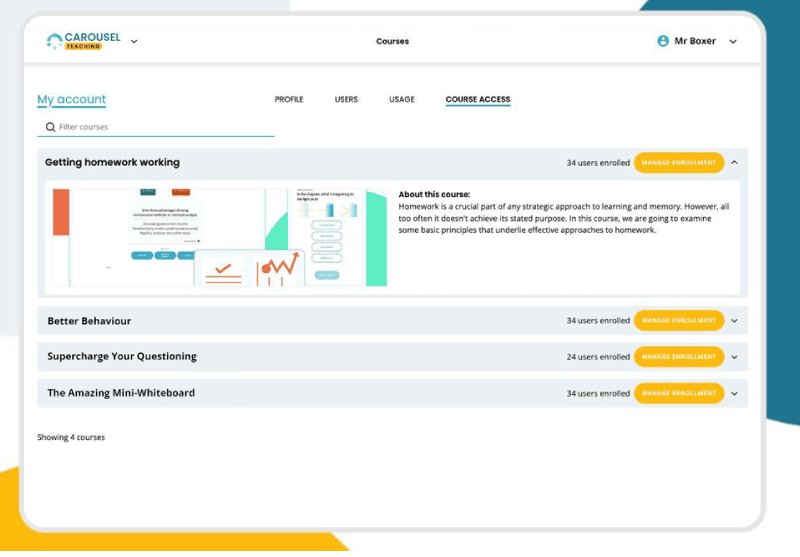This screenshot has height=557, width=800.
Task: Open the dropdown chevron beside Carousel logo
Action: [x=134, y=41]
